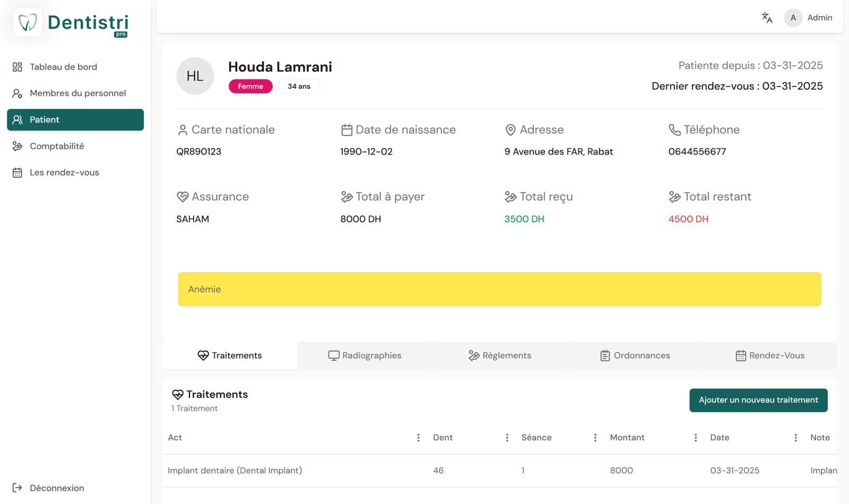The height and width of the screenshot is (504, 849).
Task: Select Patient in the sidebar
Action: 75,120
